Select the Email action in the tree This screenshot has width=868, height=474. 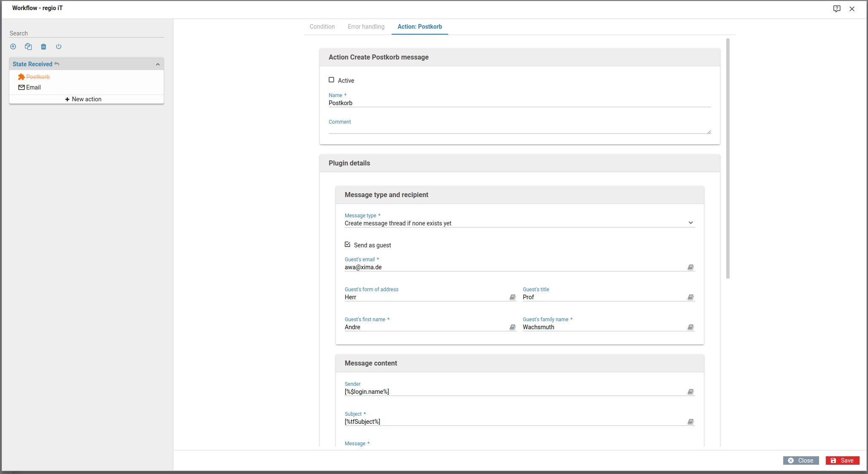[33, 87]
